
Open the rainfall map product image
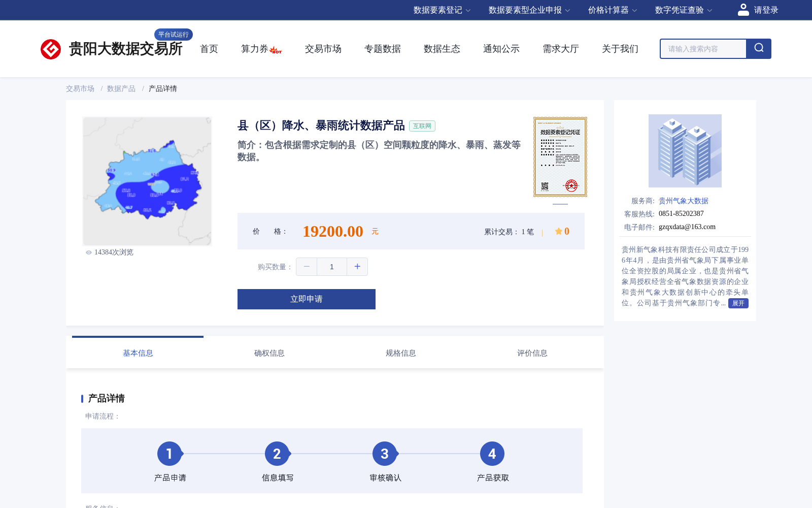147,181
